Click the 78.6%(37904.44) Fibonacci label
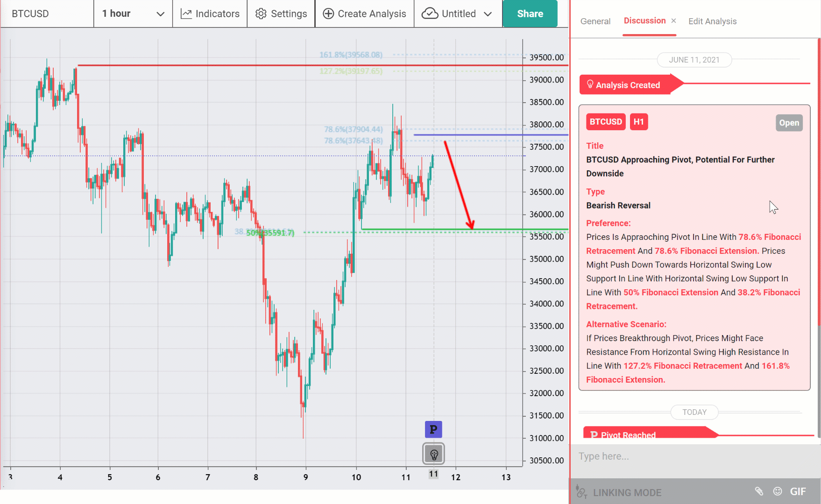821x504 pixels. click(354, 129)
